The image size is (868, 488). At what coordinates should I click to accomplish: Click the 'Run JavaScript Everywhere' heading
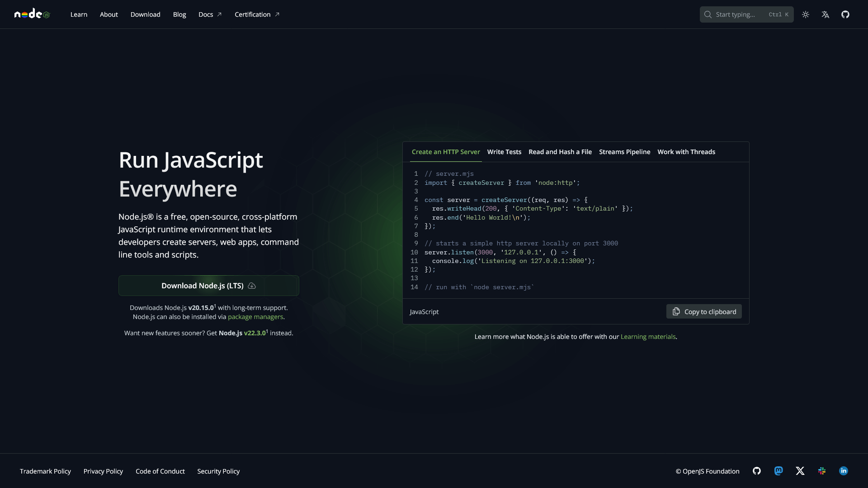click(x=191, y=174)
